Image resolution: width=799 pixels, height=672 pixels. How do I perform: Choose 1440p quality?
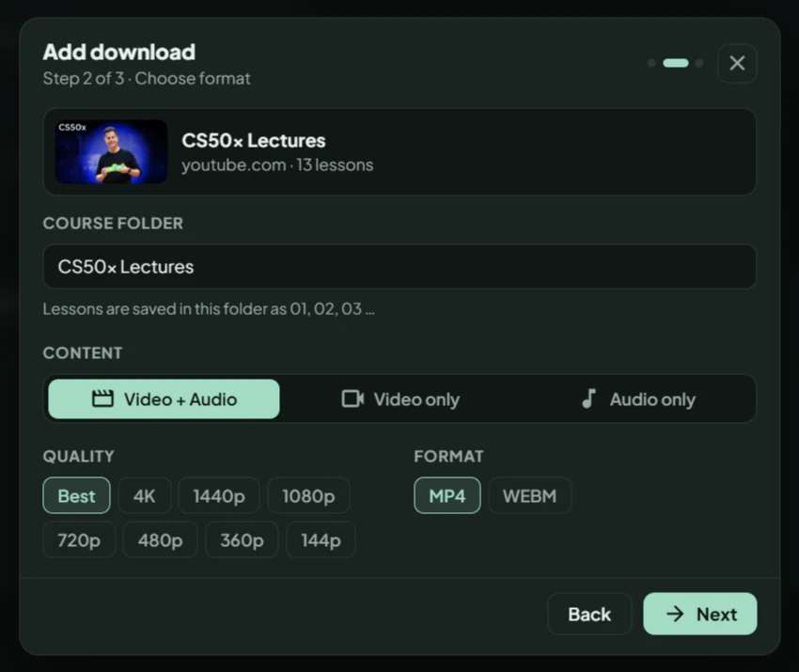pos(219,495)
